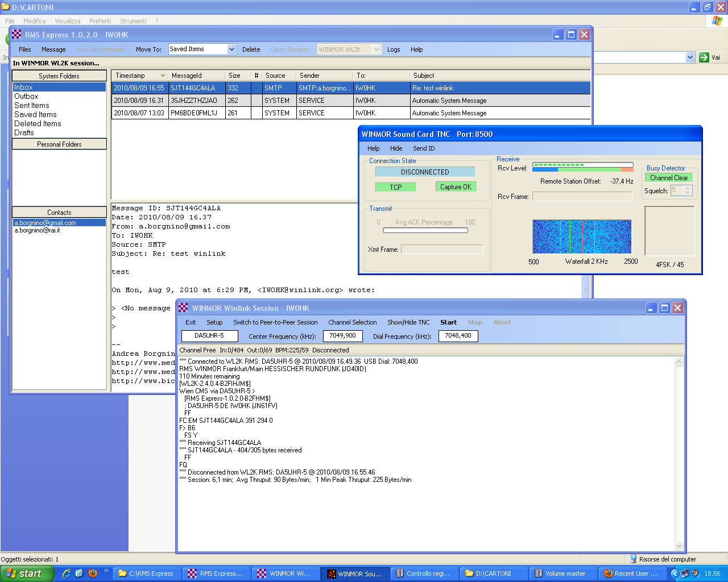Increase Squelch value with up arrow

pos(688,188)
